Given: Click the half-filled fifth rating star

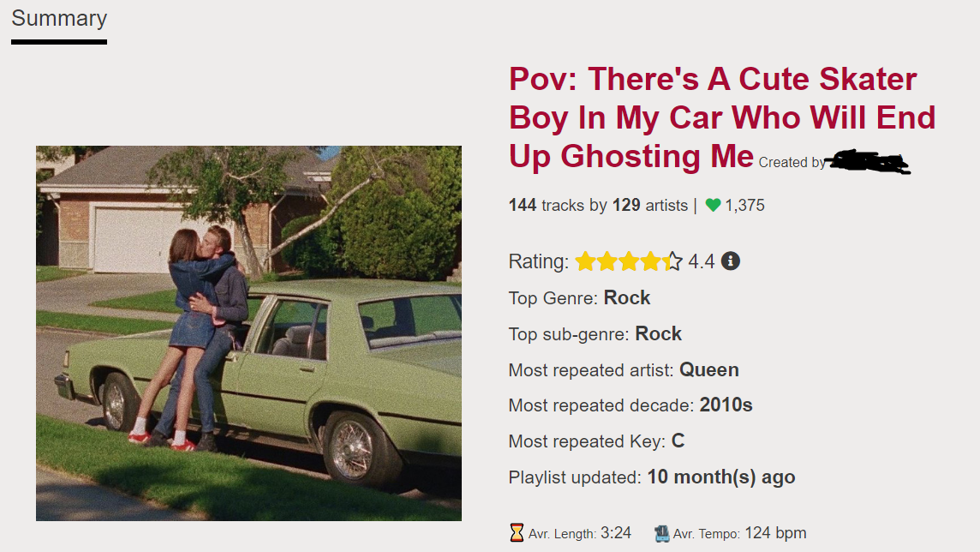Looking at the screenshot, I should (674, 261).
